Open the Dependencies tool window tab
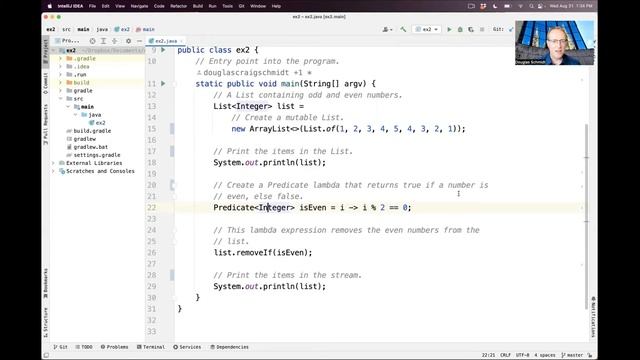 click(x=229, y=347)
